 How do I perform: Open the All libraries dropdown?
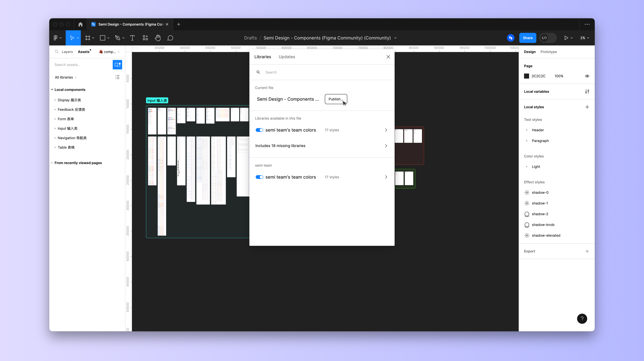[66, 77]
